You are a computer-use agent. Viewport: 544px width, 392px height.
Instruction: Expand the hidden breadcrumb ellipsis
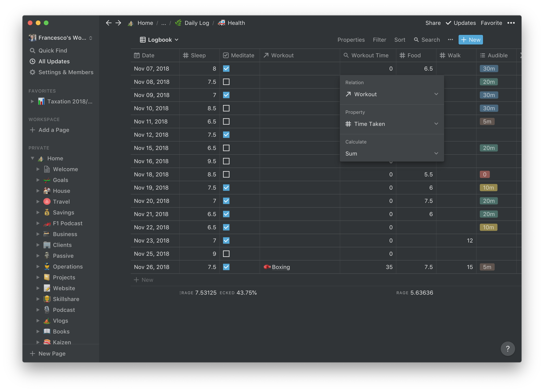(164, 23)
